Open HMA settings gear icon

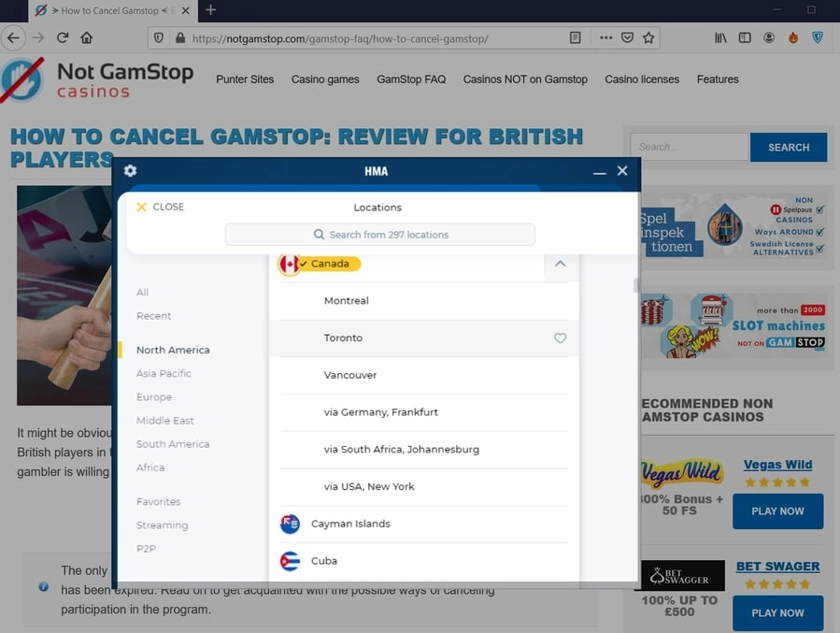[130, 170]
